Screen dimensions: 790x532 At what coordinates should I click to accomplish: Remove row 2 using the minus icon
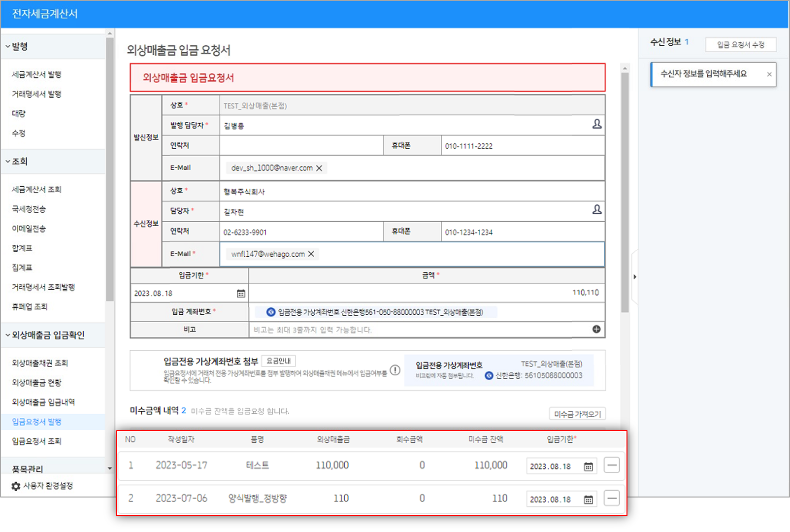click(x=611, y=499)
